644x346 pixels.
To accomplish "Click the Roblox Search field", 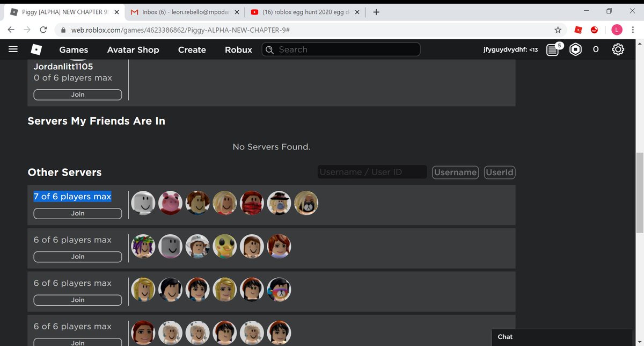I will point(341,49).
